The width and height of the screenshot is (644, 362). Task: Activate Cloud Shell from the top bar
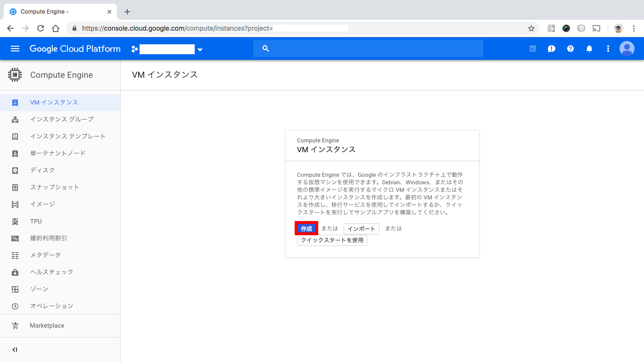pos(532,49)
